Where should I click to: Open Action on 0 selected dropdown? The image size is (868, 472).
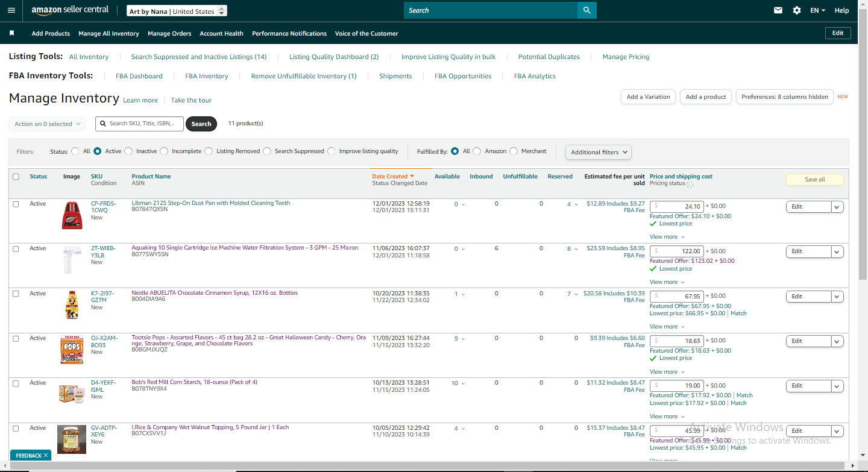[47, 124]
